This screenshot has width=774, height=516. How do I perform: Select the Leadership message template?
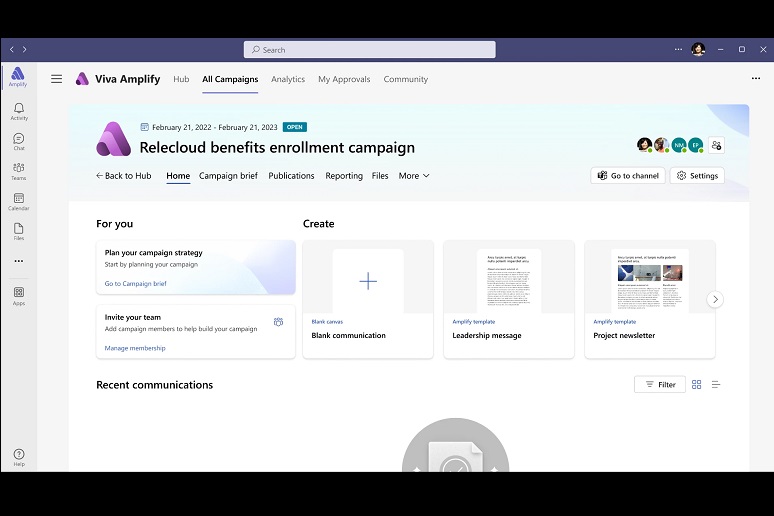(x=508, y=299)
